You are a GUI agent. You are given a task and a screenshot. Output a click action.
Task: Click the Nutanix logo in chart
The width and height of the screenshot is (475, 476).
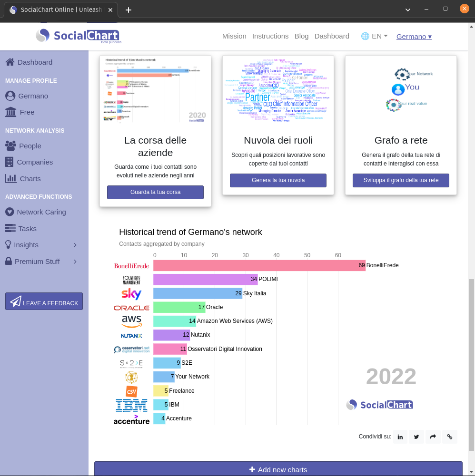131,336
